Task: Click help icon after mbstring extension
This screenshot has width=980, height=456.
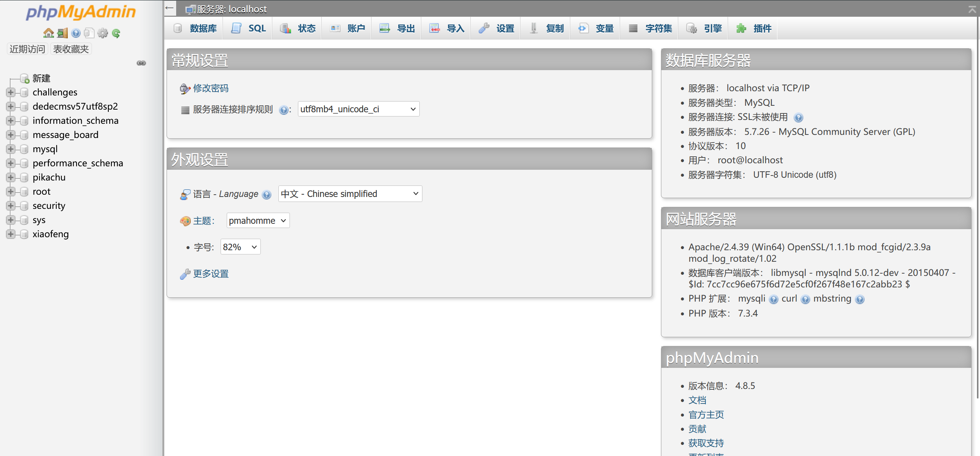Action: point(860,299)
